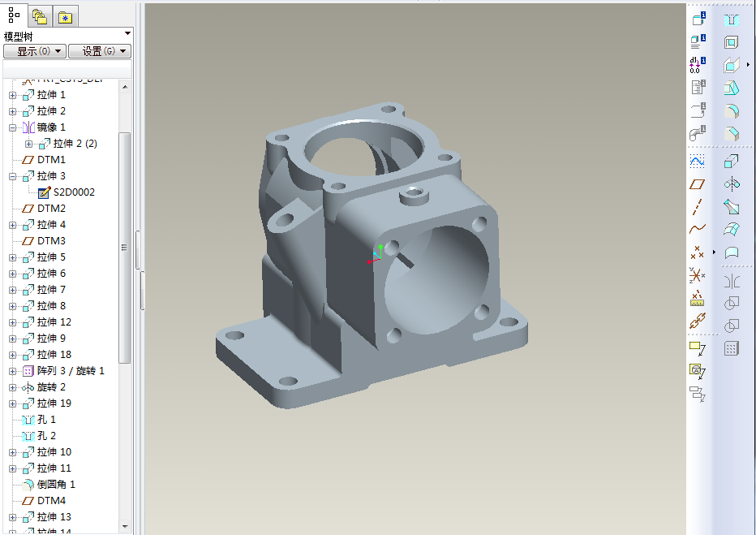The height and width of the screenshot is (535, 756).
Task: Expand the 拉伸 1 node
Action: click(x=12, y=95)
